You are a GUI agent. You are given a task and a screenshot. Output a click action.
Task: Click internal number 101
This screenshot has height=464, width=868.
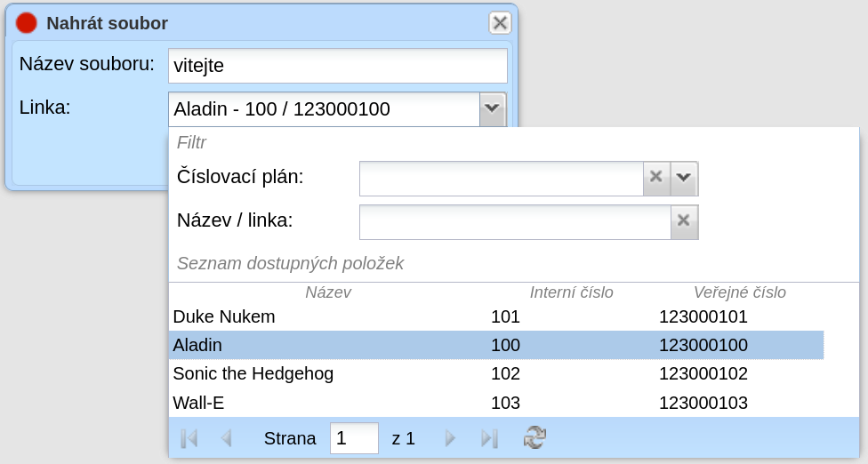click(505, 317)
